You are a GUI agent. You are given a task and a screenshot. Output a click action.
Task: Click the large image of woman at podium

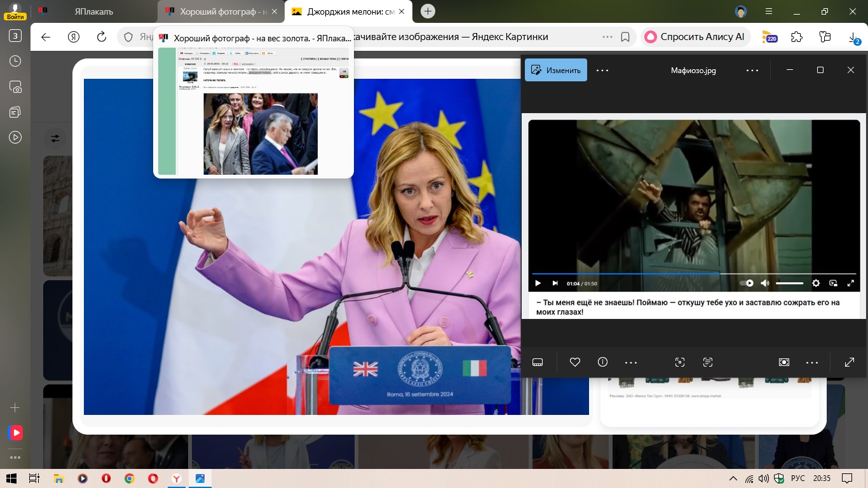336,247
